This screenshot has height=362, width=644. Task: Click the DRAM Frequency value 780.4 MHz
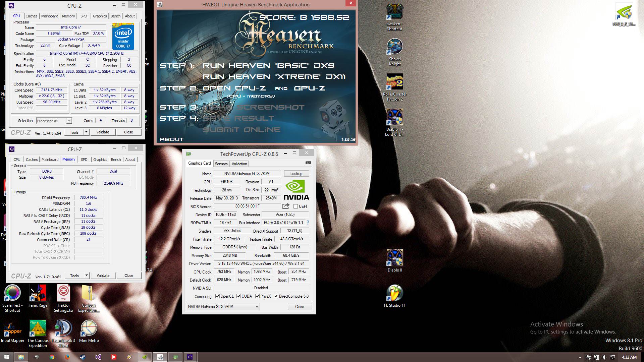pyautogui.click(x=88, y=198)
